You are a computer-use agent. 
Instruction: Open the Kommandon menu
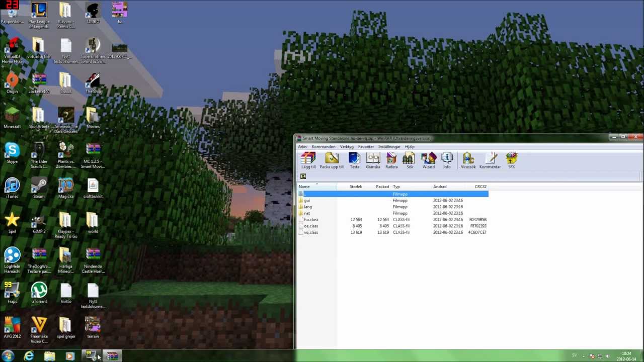tap(324, 147)
